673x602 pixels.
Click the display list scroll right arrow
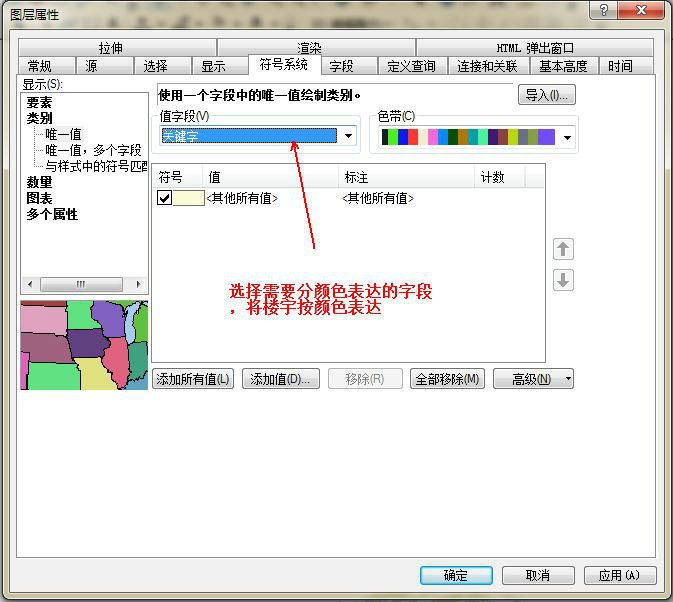pos(138,284)
